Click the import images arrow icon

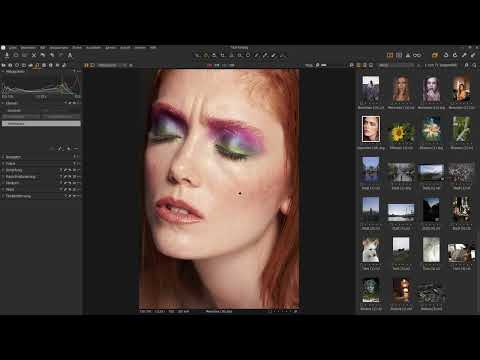7,55
